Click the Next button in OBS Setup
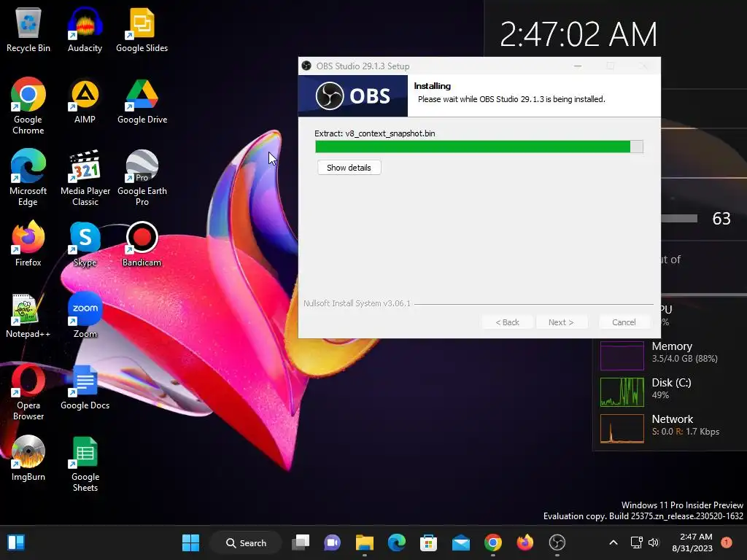 coord(561,322)
